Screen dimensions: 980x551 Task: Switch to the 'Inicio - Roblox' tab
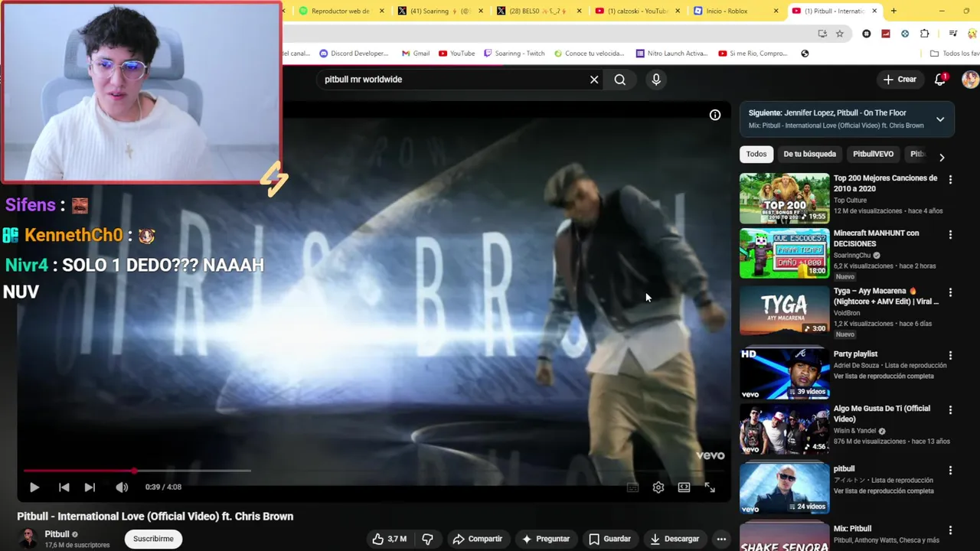[x=735, y=11]
